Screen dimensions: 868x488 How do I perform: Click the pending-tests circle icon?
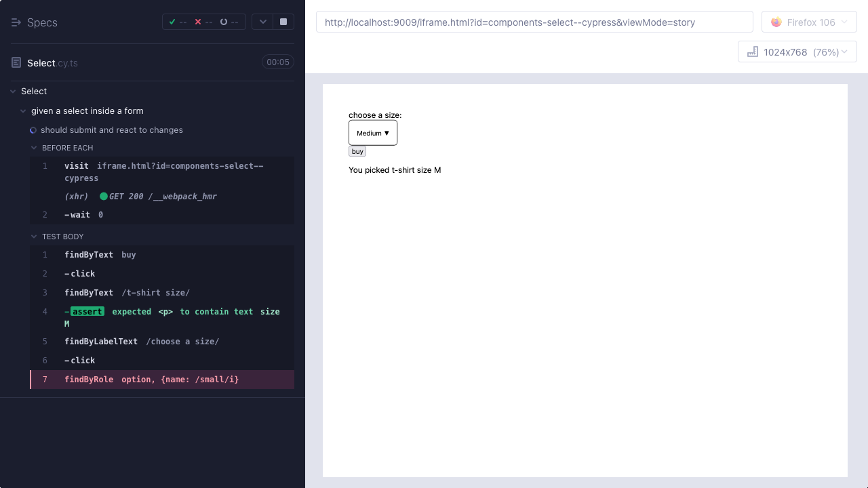224,21
